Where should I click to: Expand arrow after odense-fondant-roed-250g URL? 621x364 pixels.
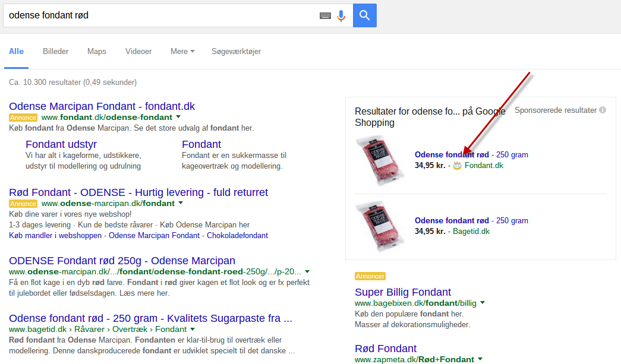click(x=307, y=272)
